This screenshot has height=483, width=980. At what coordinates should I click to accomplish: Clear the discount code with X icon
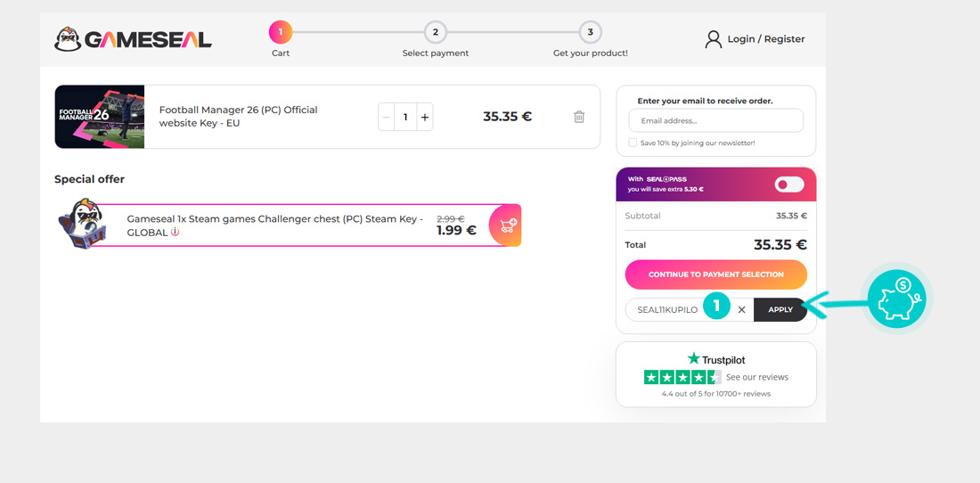pos(741,310)
